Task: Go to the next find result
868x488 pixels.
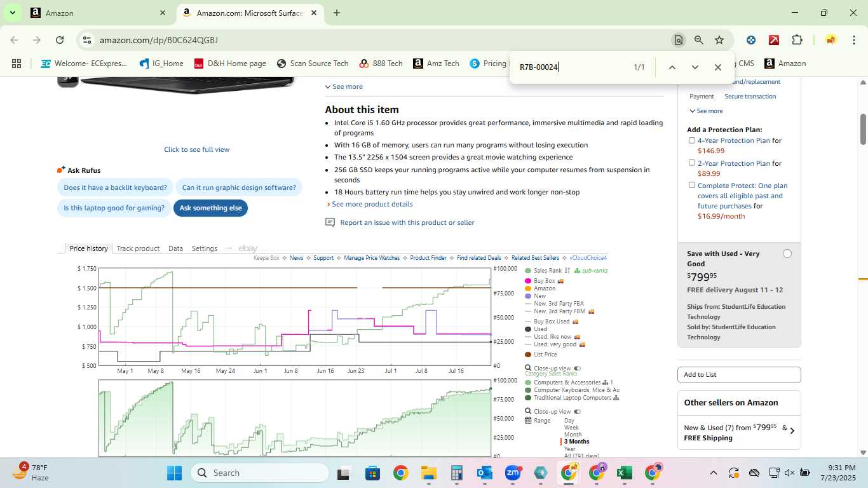Action: tap(695, 67)
